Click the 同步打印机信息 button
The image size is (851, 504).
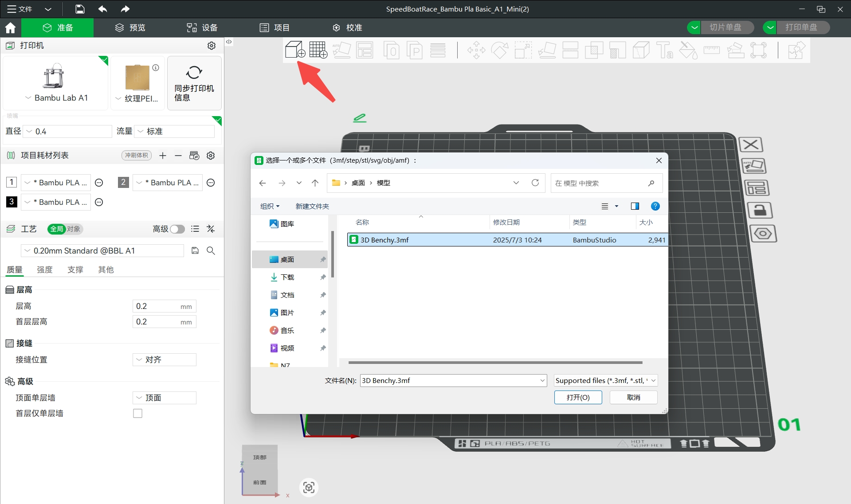194,83
